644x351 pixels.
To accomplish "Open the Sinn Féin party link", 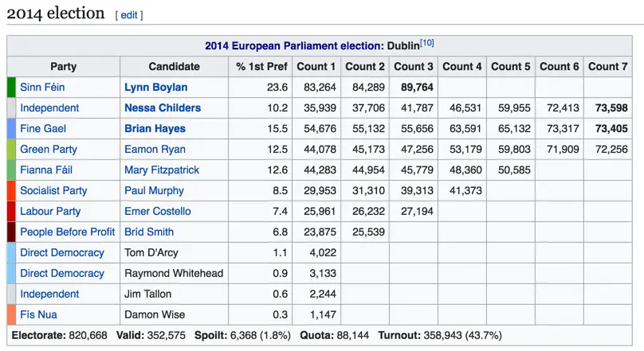I will pyautogui.click(x=44, y=87).
